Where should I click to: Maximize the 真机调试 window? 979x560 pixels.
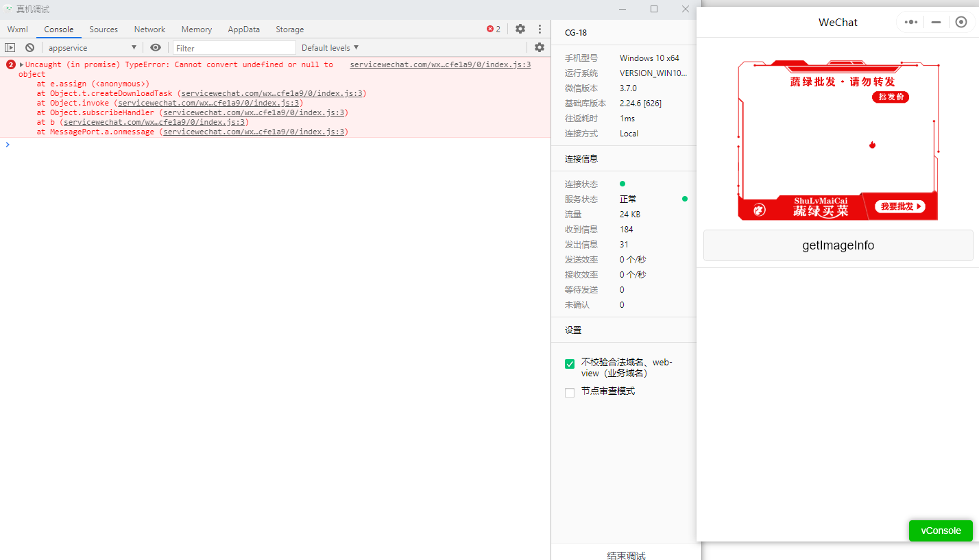653,9
